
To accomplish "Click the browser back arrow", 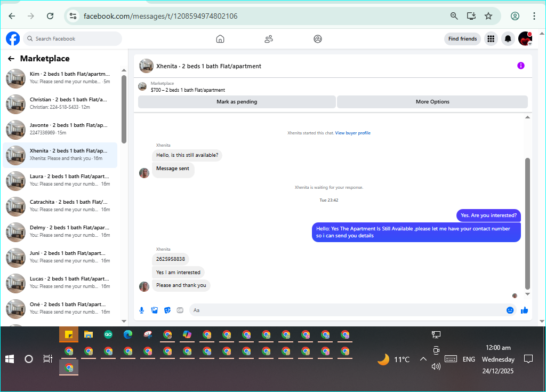I will click(12, 16).
